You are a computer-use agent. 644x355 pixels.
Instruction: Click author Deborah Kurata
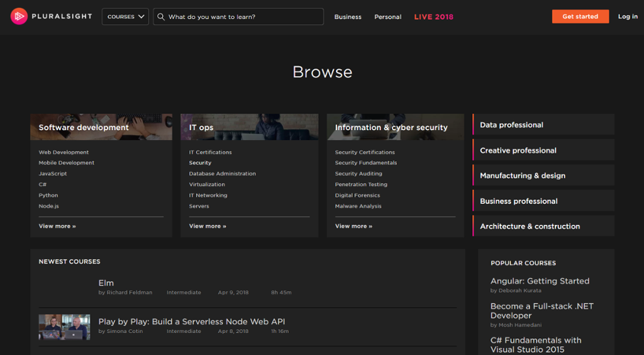[519, 290]
